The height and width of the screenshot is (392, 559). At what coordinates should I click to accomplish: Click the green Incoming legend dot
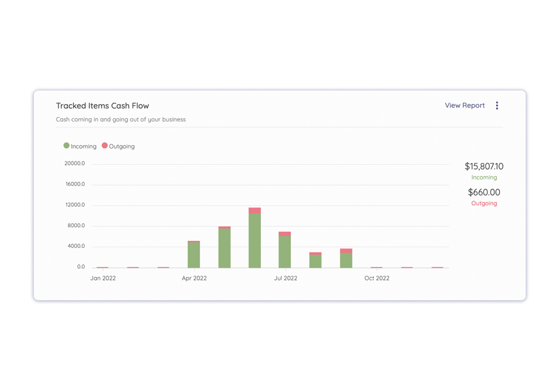pyautogui.click(x=65, y=146)
